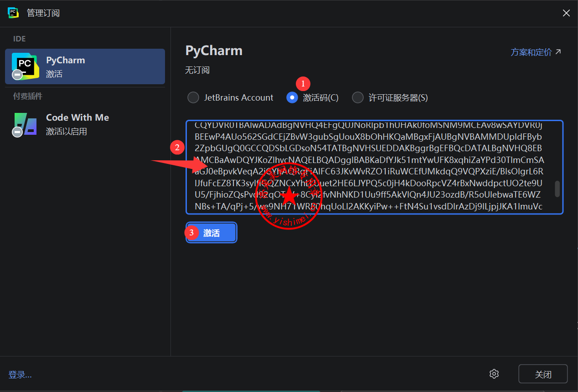
Task: Click the external-link arrow beside 方案和定价
Action: click(x=558, y=52)
